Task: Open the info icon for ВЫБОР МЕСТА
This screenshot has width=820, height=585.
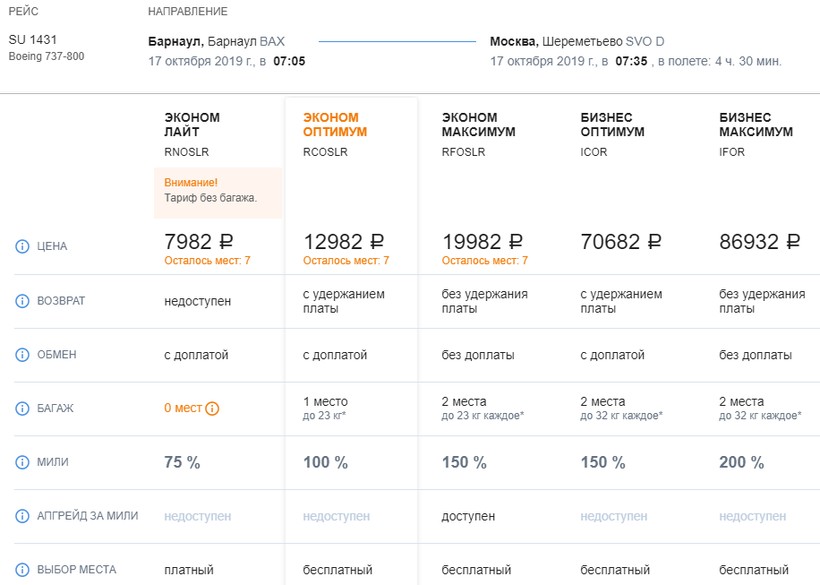Action: 22,570
